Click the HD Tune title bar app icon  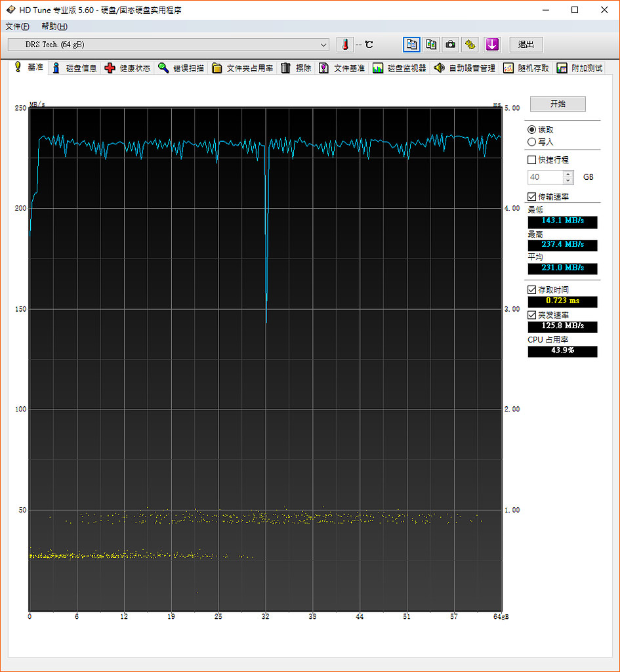pos(10,9)
